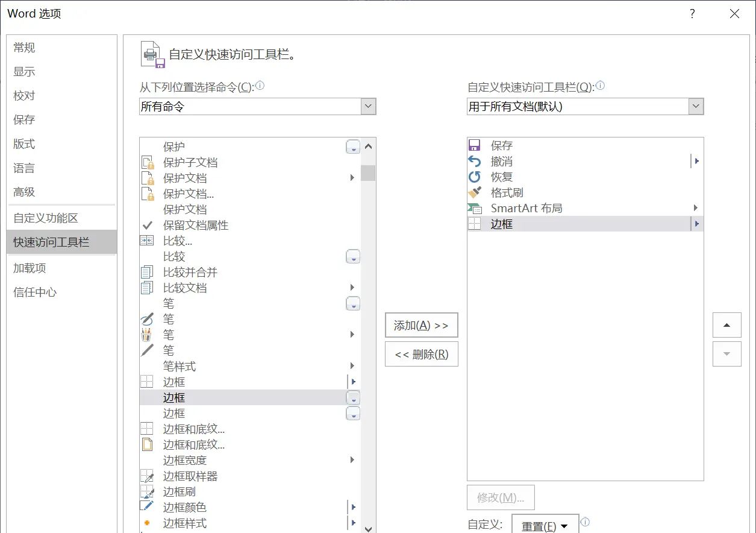The height and width of the screenshot is (533, 756).
Task: Click the 添加(A) >> button
Action: (x=421, y=325)
